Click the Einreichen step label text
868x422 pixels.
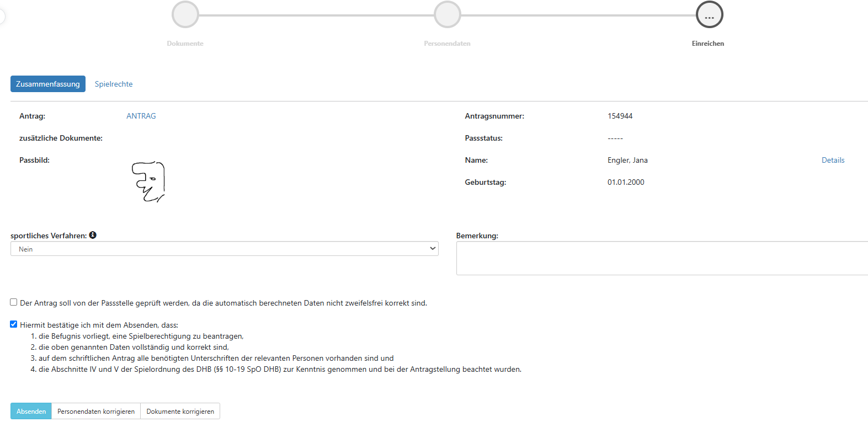point(708,44)
